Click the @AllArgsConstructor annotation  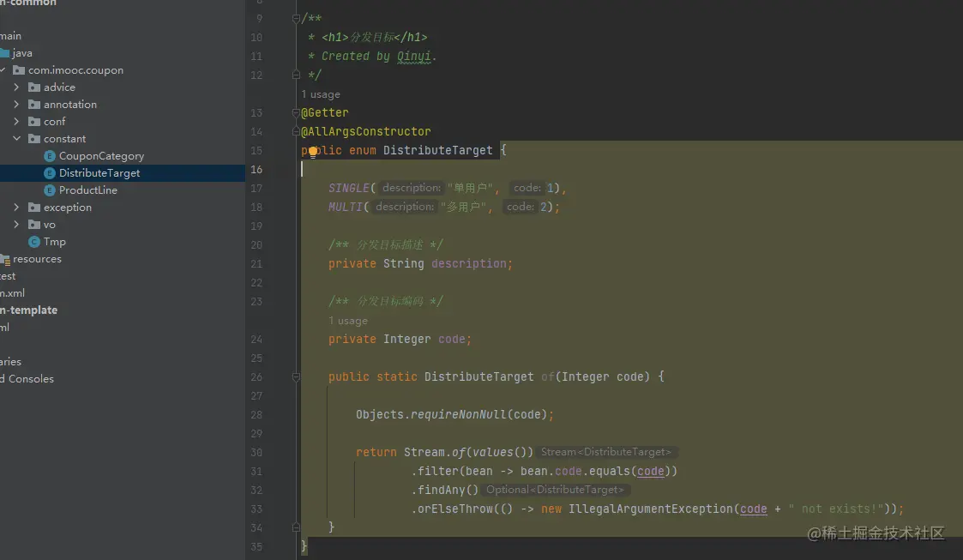click(x=366, y=131)
